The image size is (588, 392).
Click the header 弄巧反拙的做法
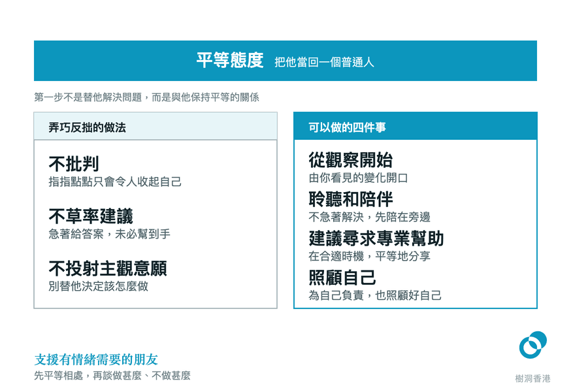[87, 127]
